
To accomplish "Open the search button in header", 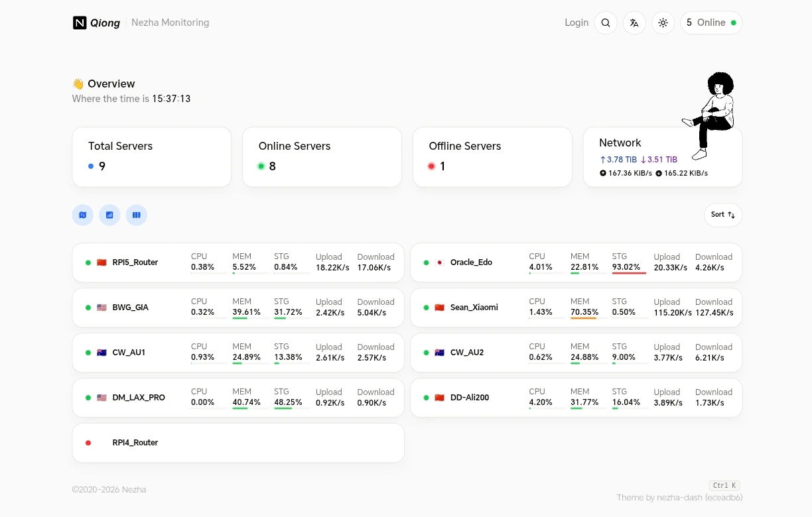I will [x=605, y=23].
